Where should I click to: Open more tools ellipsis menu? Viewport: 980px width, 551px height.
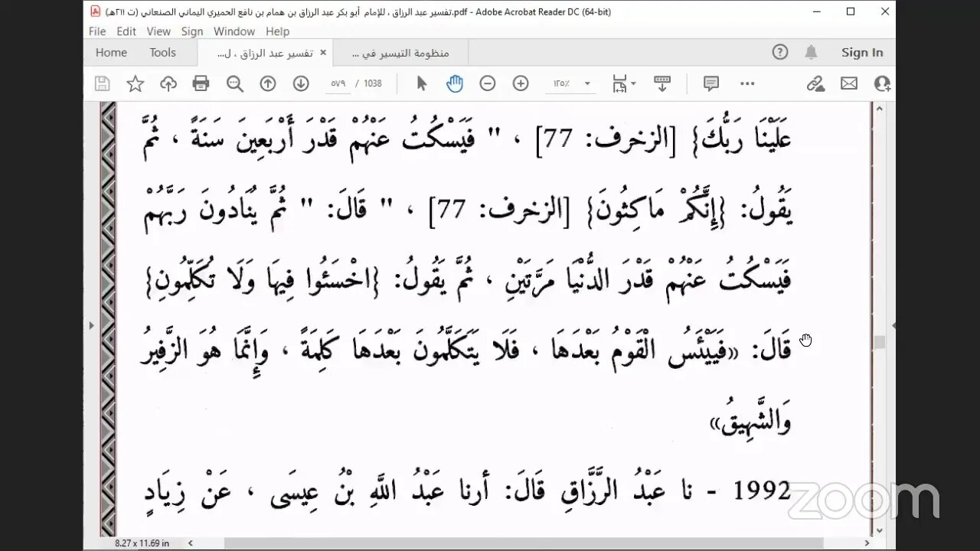click(747, 83)
